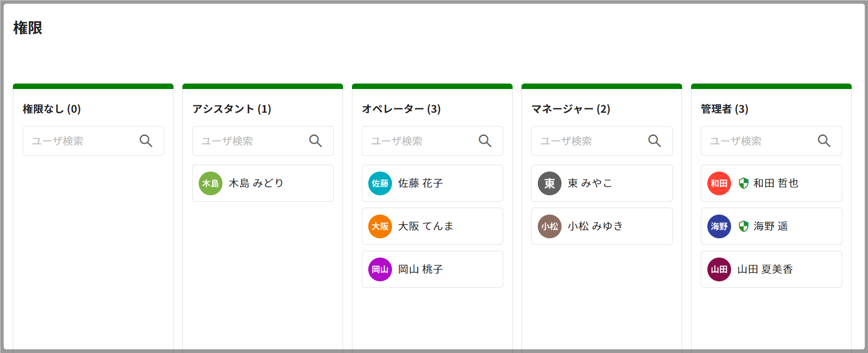Click search icon in 権限なし column

(x=146, y=141)
